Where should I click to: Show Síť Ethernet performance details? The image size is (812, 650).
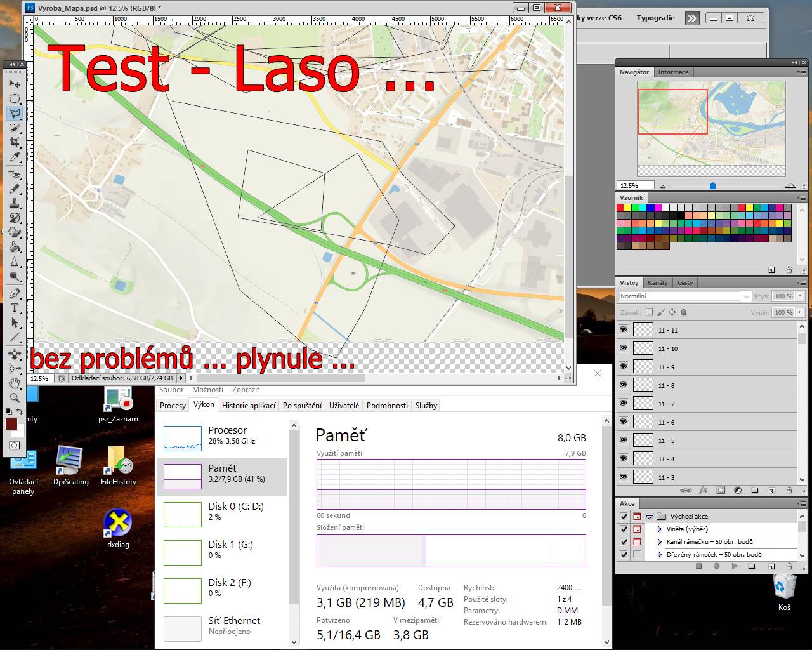point(222,628)
